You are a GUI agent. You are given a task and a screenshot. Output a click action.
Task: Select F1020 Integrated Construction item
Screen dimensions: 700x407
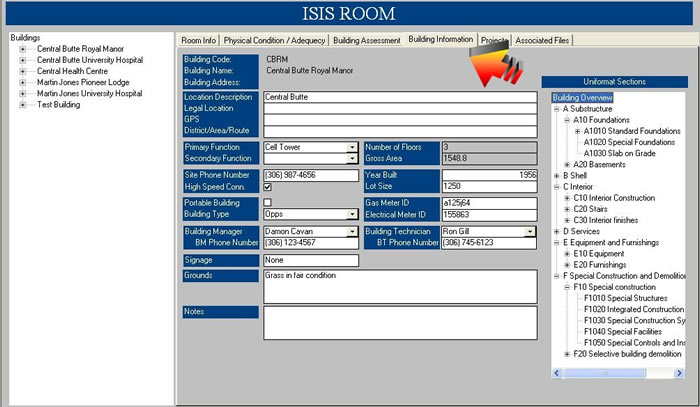[x=634, y=309]
